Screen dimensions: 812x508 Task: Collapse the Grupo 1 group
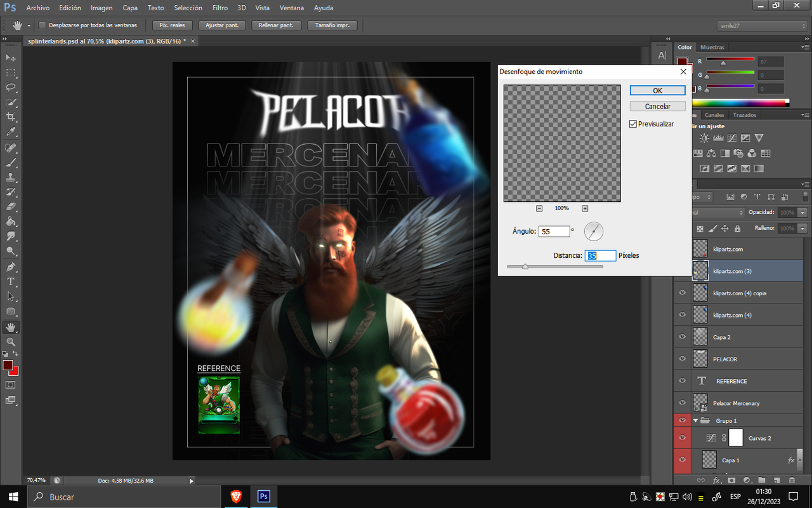[x=695, y=420]
